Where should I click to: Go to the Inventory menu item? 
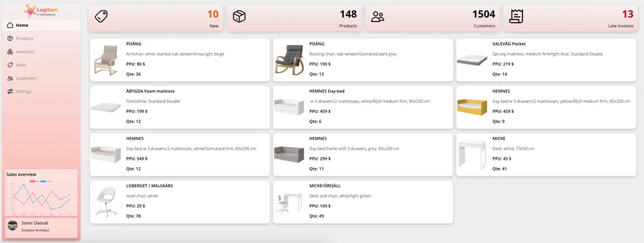click(42, 52)
